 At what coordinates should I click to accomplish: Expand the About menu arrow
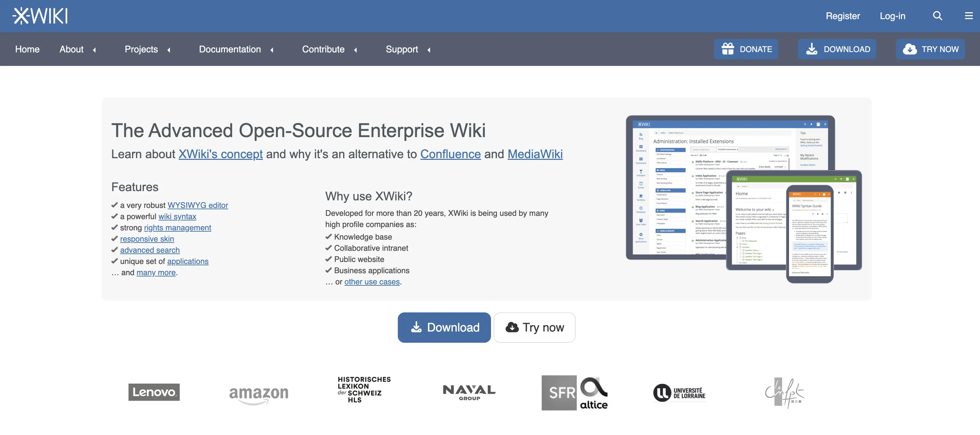tap(95, 50)
